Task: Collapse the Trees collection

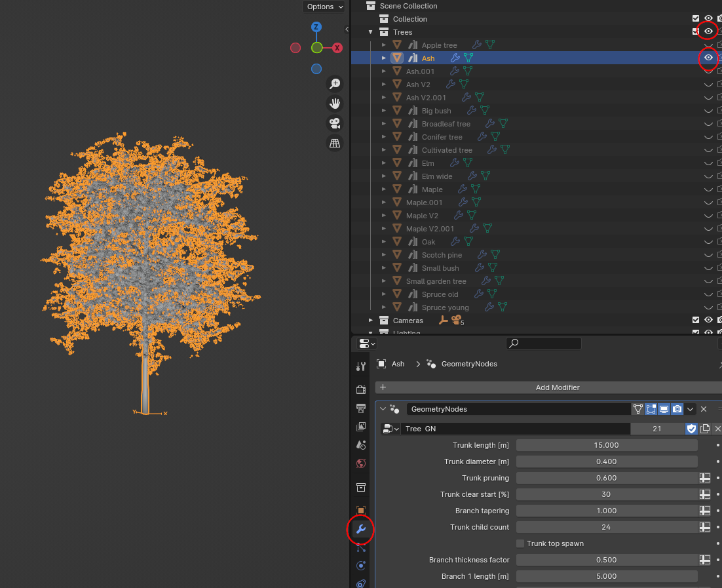Action: [x=370, y=32]
